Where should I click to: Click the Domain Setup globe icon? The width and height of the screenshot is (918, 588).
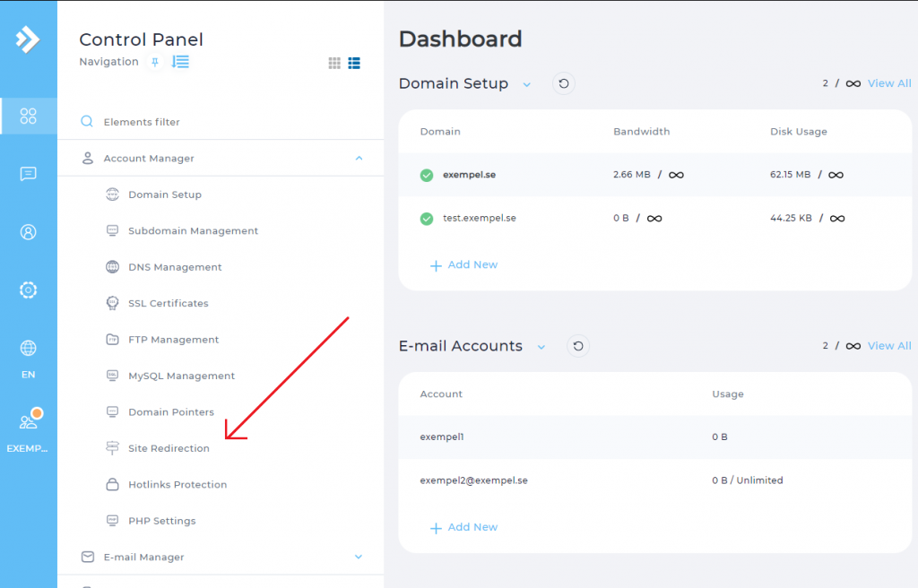tap(112, 195)
